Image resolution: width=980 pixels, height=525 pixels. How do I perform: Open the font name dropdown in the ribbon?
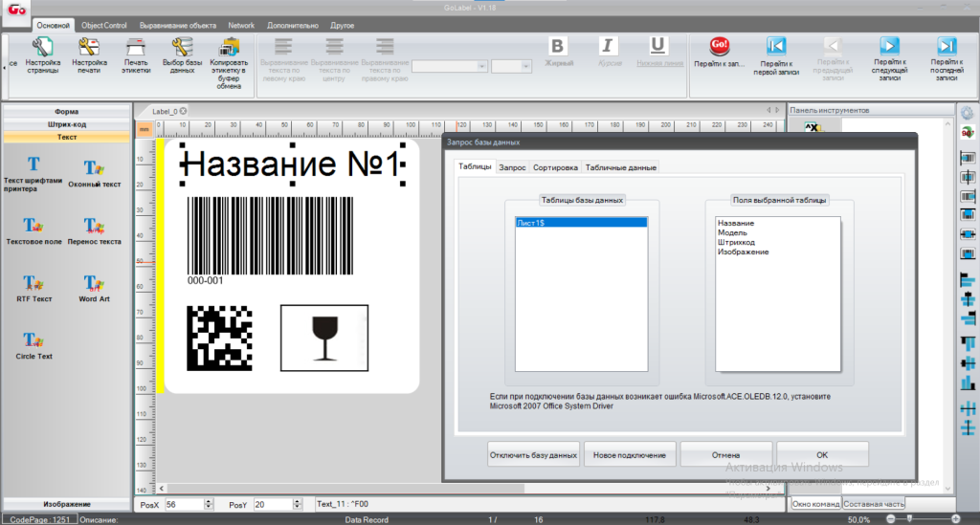tap(481, 66)
